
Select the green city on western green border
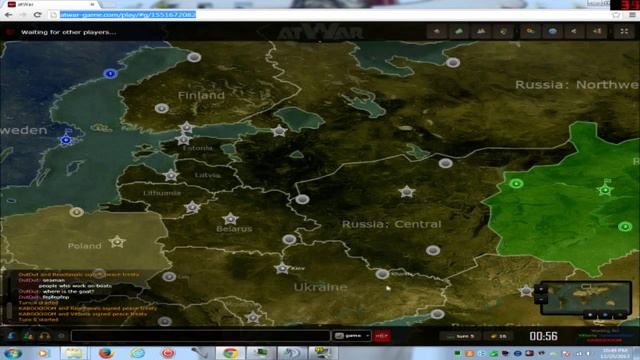pyautogui.click(x=516, y=184)
